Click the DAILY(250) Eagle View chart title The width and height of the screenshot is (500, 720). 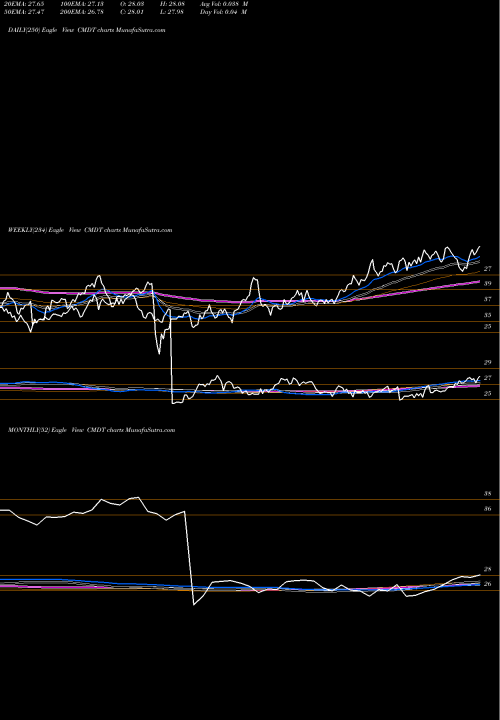coord(87,30)
